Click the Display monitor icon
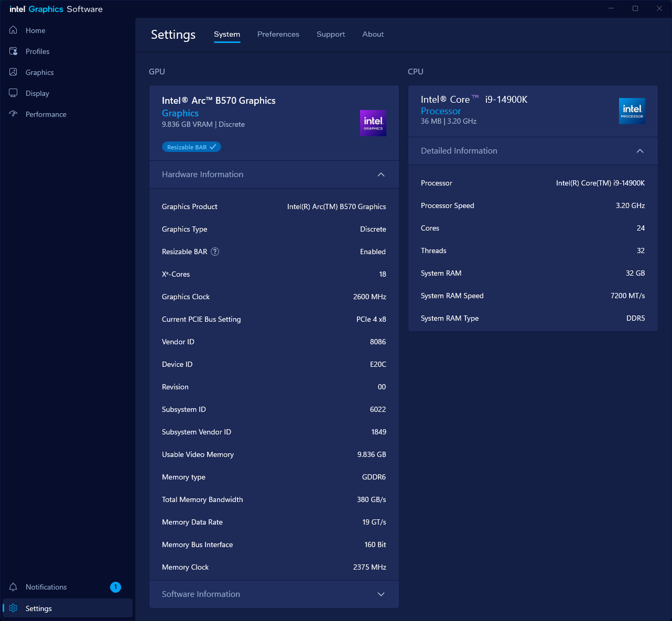This screenshot has width=672, height=621. click(13, 93)
